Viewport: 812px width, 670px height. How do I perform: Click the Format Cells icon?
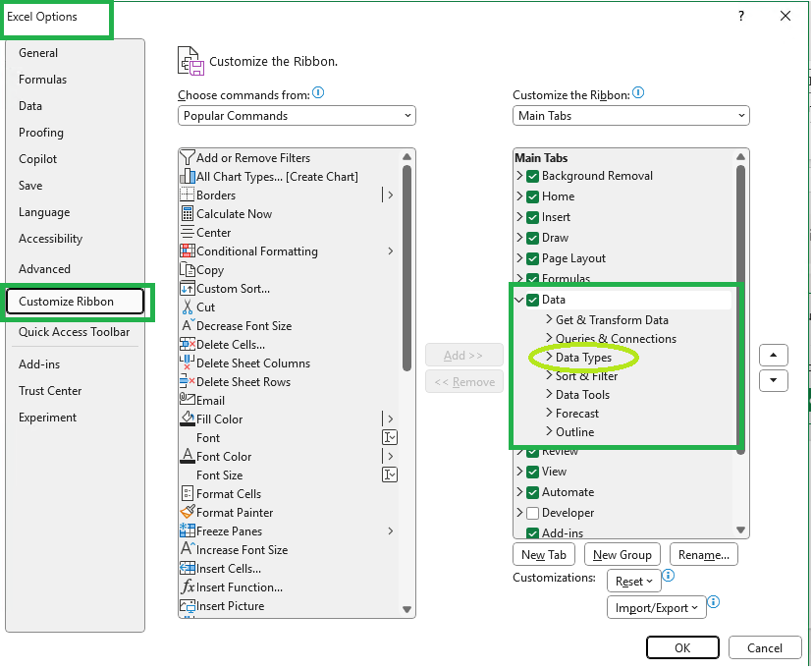point(187,494)
